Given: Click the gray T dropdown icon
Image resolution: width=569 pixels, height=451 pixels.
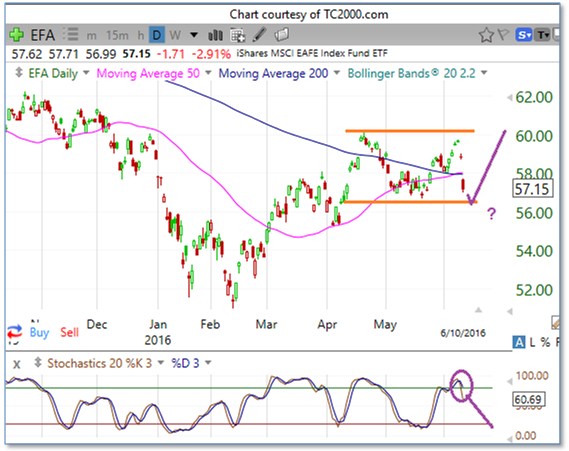Looking at the screenshot, I should tap(543, 35).
